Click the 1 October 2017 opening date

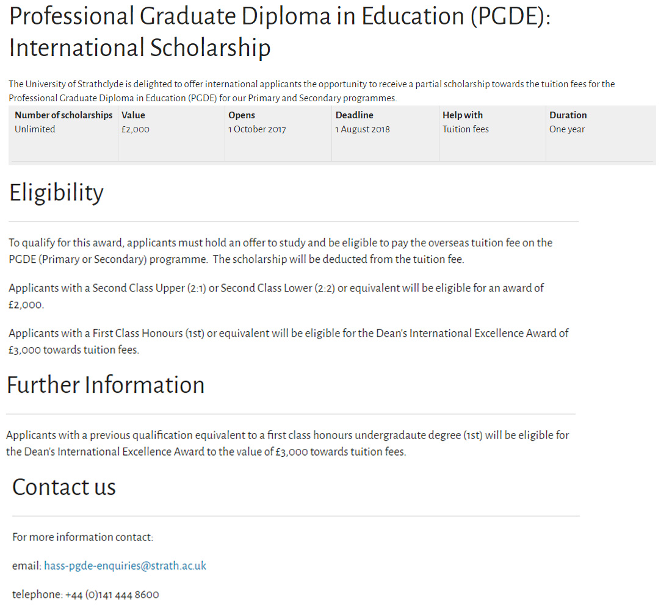(x=257, y=129)
